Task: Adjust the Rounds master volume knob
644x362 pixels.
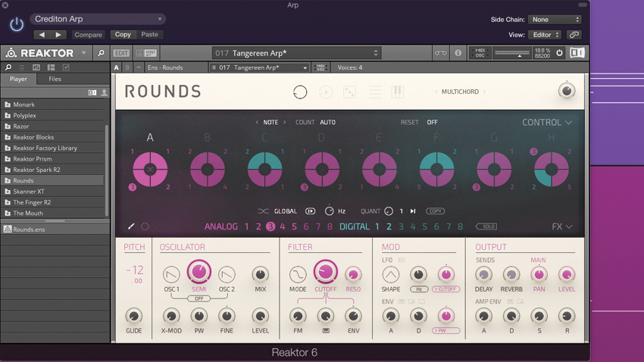Action: pyautogui.click(x=567, y=91)
